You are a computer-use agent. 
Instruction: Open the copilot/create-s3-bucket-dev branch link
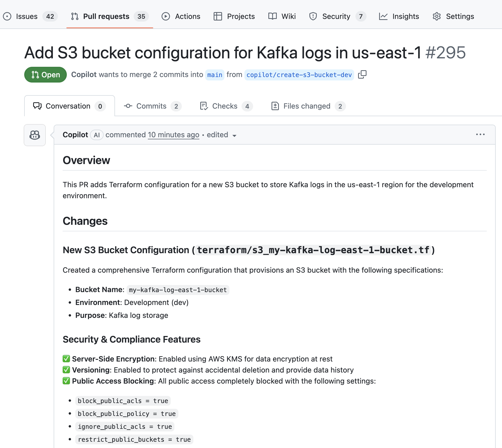(299, 75)
